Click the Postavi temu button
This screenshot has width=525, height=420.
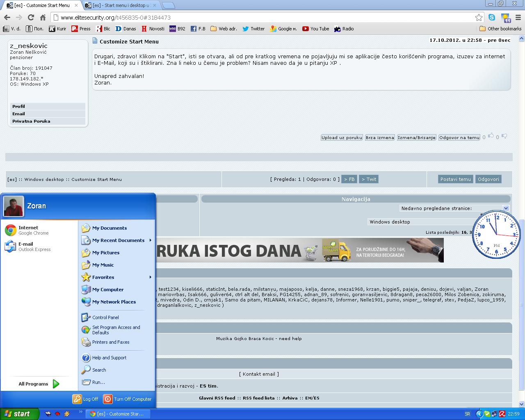456,179
